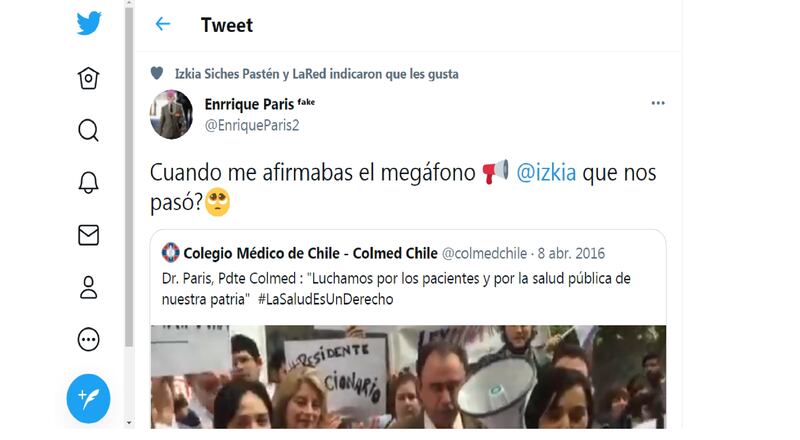
Task: Click the compose Tweet feather button
Action: pos(88,398)
